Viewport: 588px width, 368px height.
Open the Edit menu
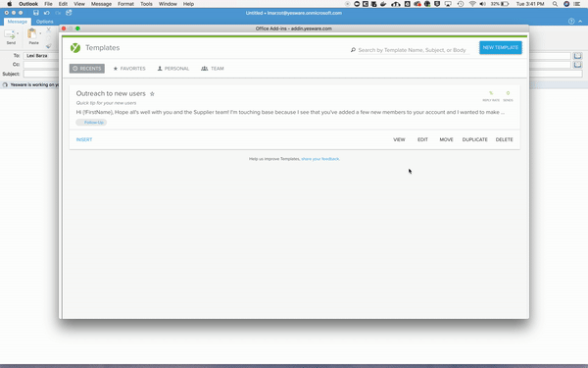pyautogui.click(x=63, y=4)
